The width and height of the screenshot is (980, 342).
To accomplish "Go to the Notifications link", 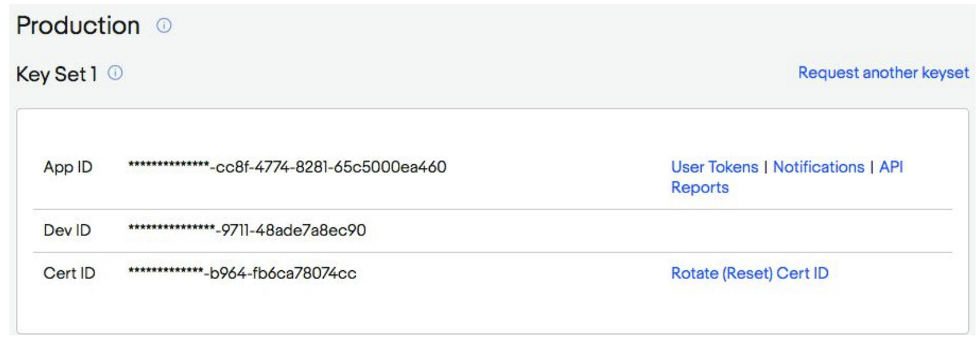I will pyautogui.click(x=818, y=167).
